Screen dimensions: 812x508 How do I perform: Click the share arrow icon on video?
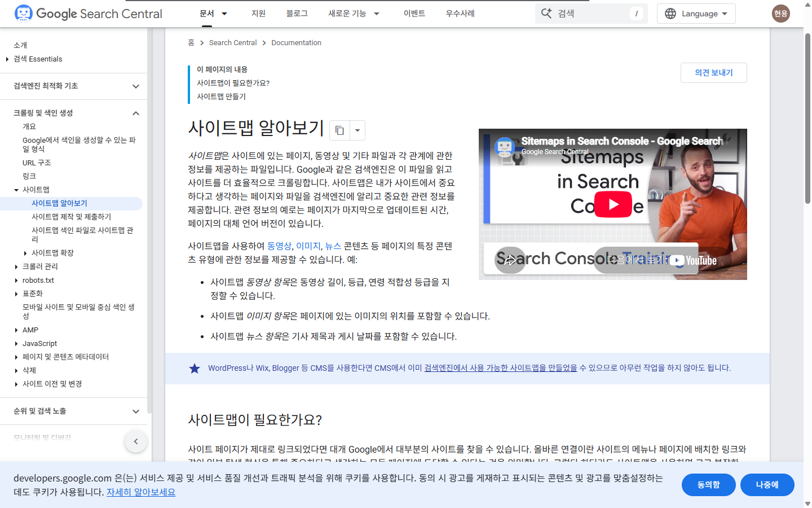[x=510, y=260]
